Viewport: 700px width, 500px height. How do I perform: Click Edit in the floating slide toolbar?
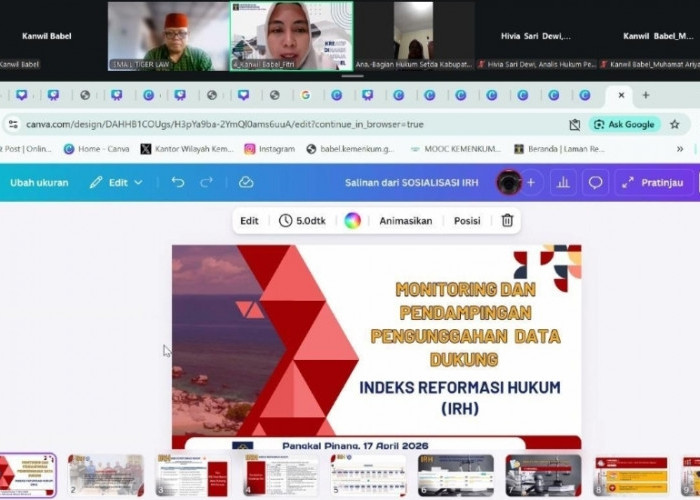(249, 221)
